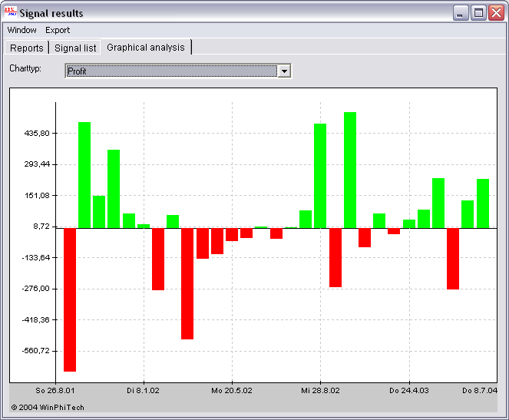Viewport: 509px width, 420px height.
Task: Click the -560,72 y-axis label
Action: 36,351
